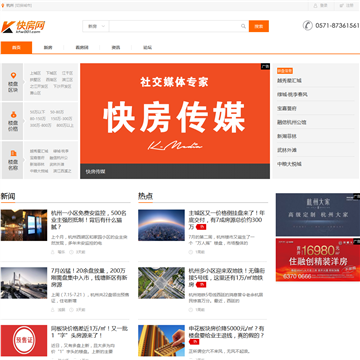360x360 pixels.
Task: Filter by 萧山区 district
Action: (x=35, y=93)
